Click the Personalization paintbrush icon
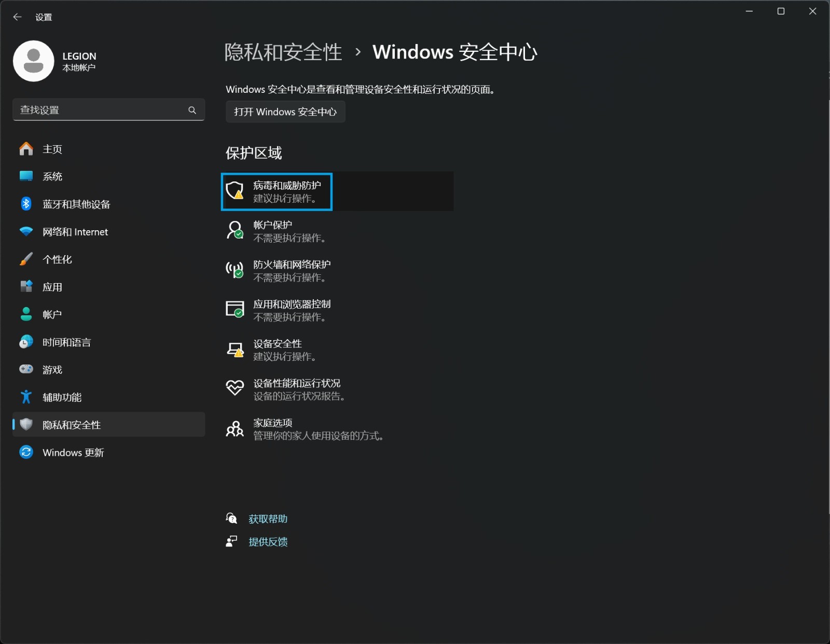 [26, 259]
